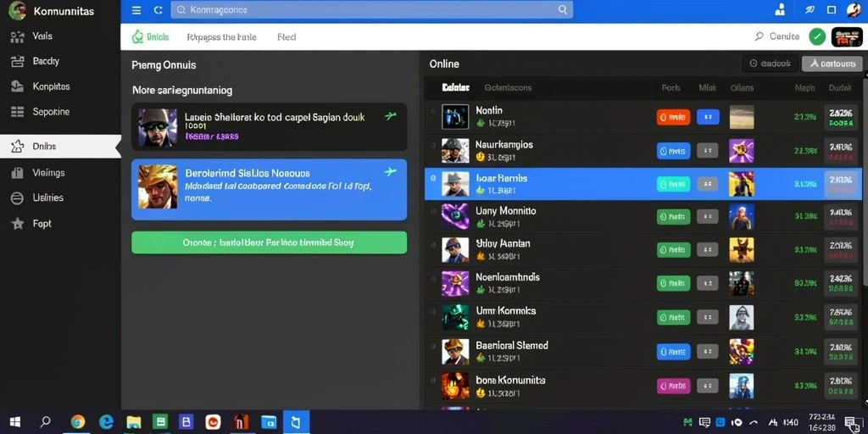Click the green checkmark circle icon
Image resolution: width=868 pixels, height=434 pixels.
tap(817, 37)
